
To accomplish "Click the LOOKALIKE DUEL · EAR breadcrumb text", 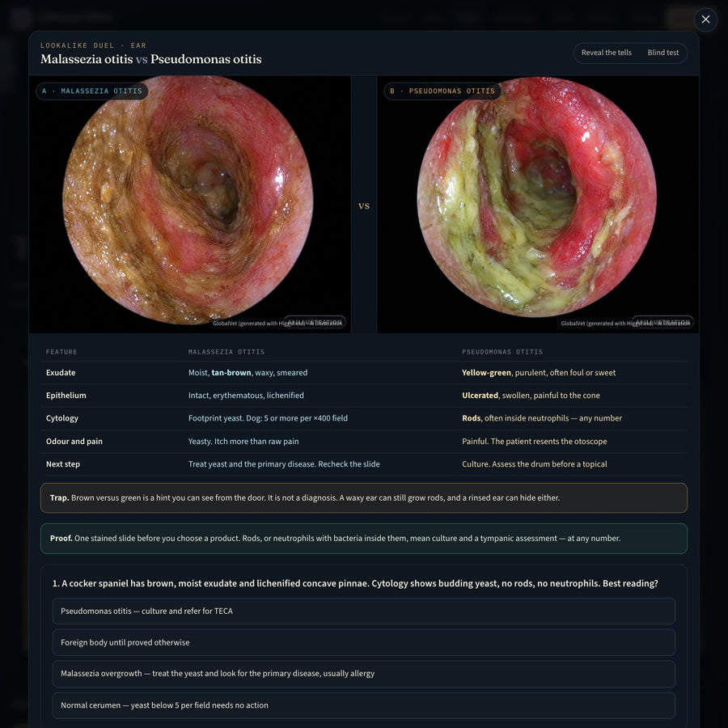I will pos(93,45).
